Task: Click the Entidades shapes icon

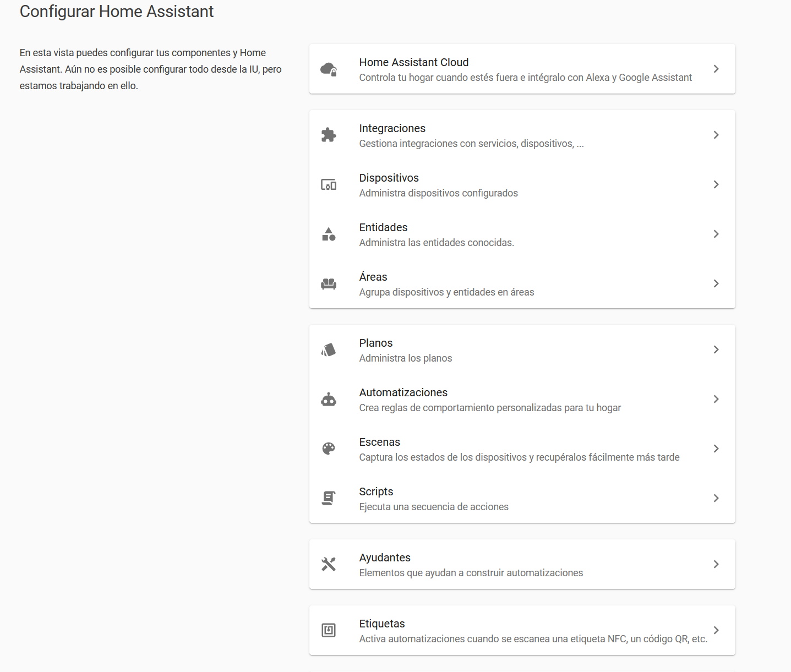Action: point(329,234)
